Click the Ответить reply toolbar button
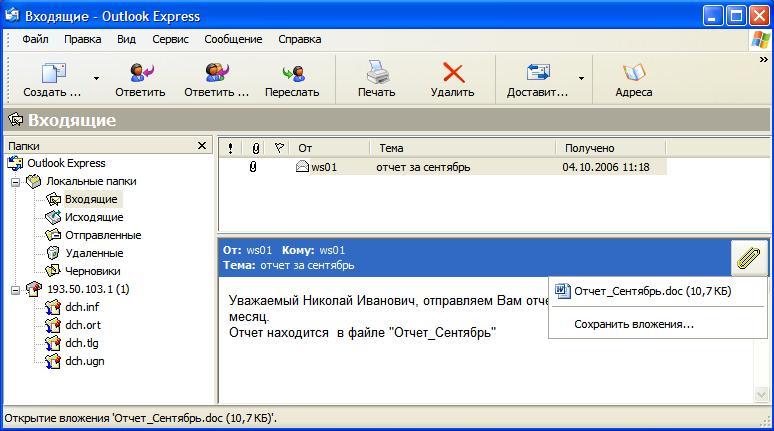The height and width of the screenshot is (431, 774). coord(140,79)
